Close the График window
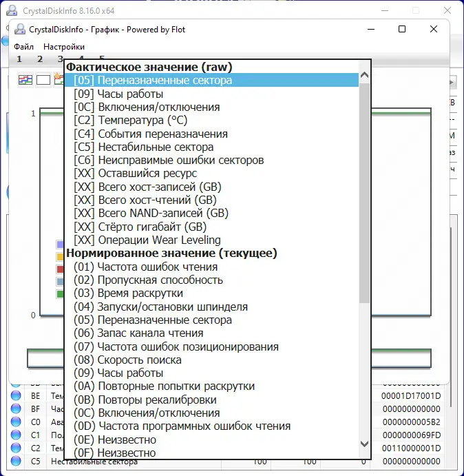This screenshot has height=476, width=464. (434, 29)
